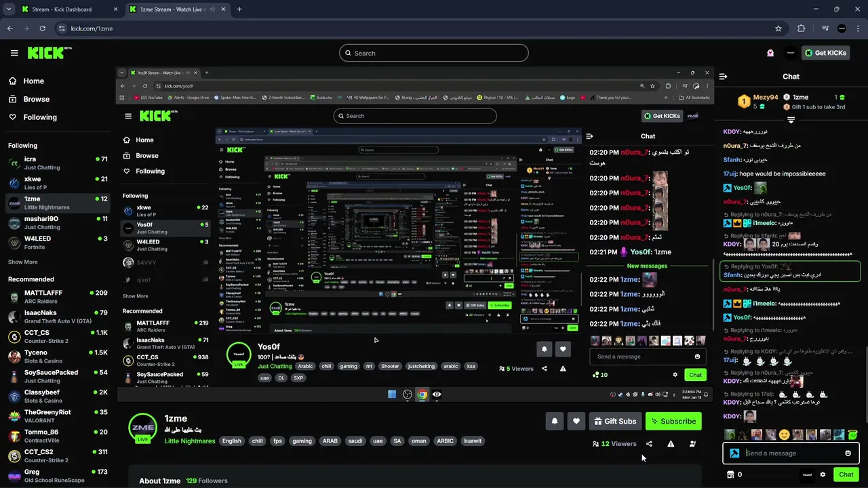
Task: Open the Chrome three-dot menu
Action: pyautogui.click(x=859, y=28)
